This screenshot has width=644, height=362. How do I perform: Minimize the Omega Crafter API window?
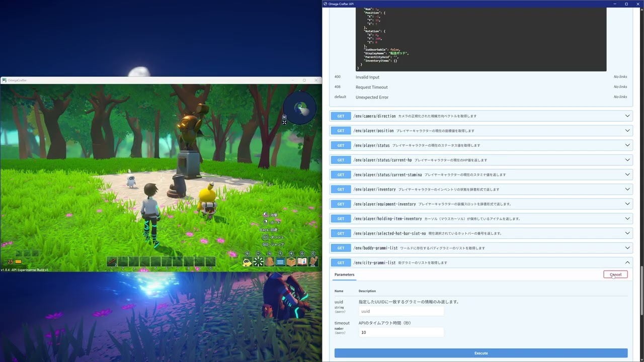615,4
